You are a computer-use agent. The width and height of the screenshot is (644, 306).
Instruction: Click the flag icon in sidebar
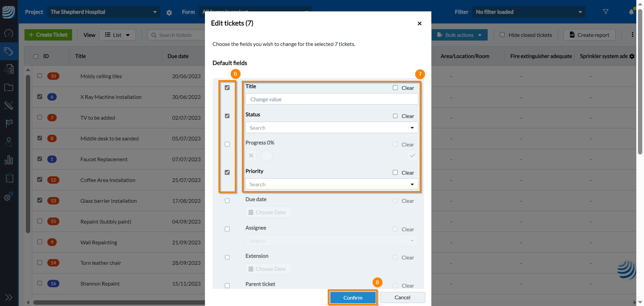(9, 123)
